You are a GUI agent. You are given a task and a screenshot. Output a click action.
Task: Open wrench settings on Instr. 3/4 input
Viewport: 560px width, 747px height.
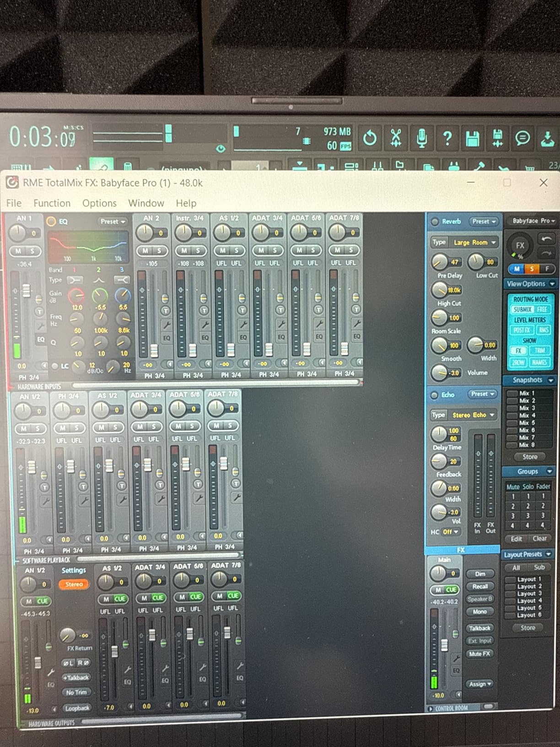(x=205, y=325)
